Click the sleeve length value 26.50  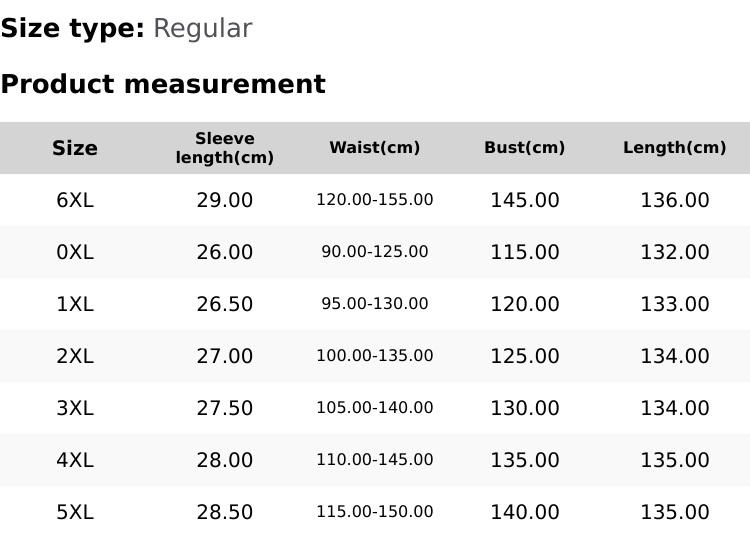(x=225, y=304)
